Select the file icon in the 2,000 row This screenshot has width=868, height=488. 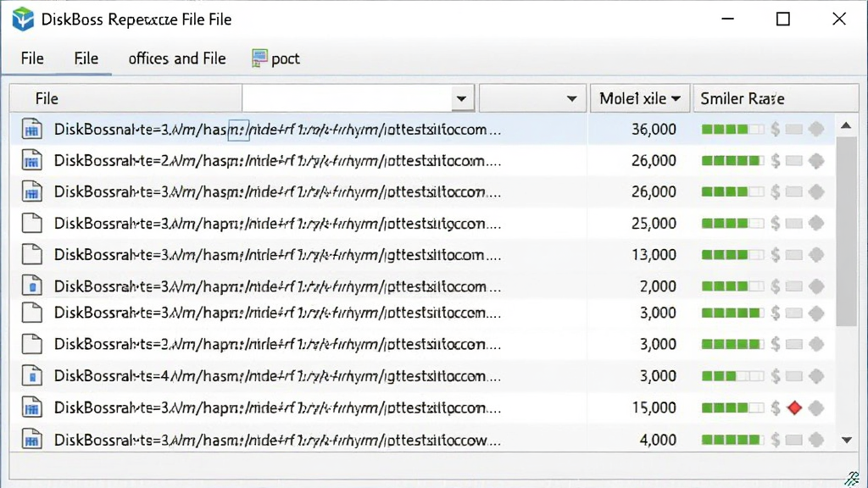32,286
